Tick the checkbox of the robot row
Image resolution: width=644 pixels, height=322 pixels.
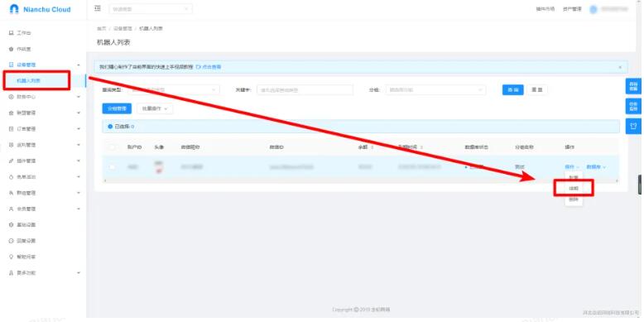112,166
